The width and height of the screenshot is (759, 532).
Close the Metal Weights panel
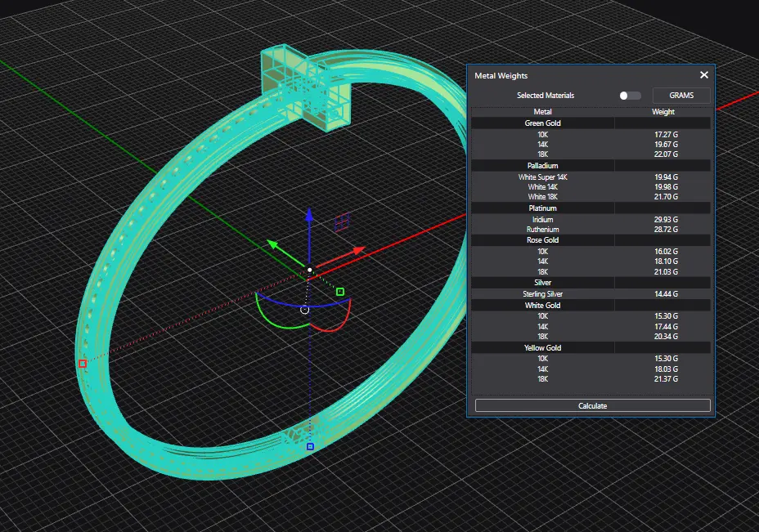704,75
